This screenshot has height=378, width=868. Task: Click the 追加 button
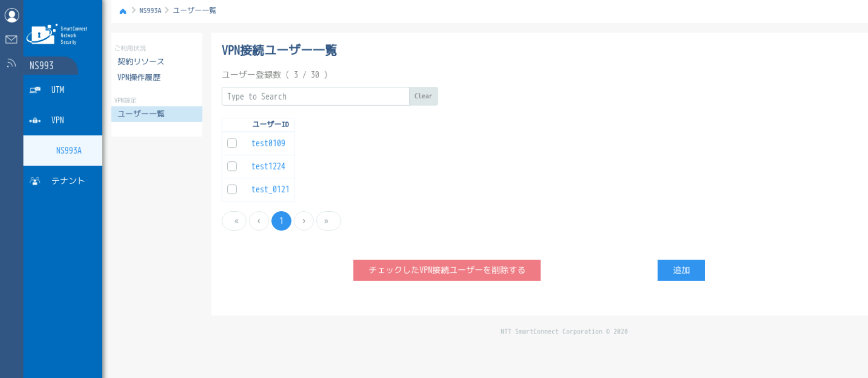681,270
